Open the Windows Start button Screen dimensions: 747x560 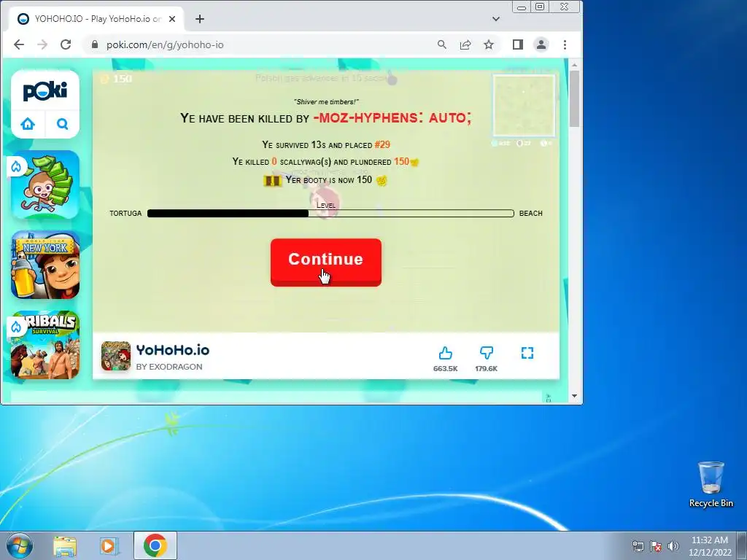(x=19, y=545)
